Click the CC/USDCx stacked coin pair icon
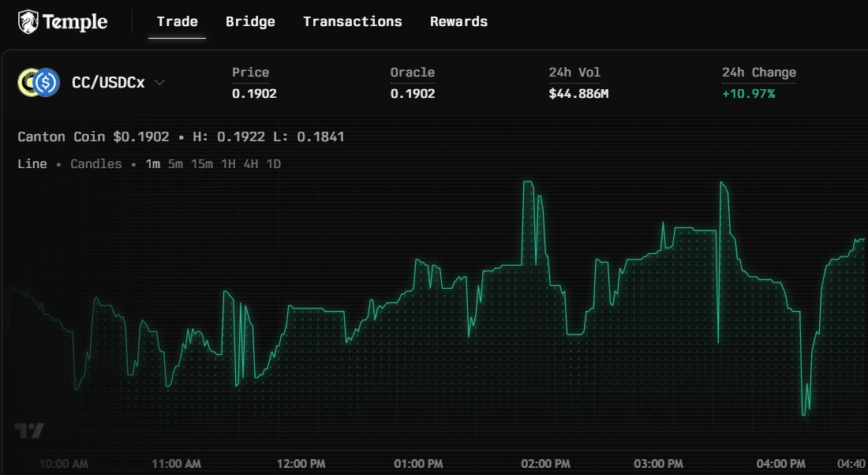This screenshot has height=475, width=868. point(37,81)
